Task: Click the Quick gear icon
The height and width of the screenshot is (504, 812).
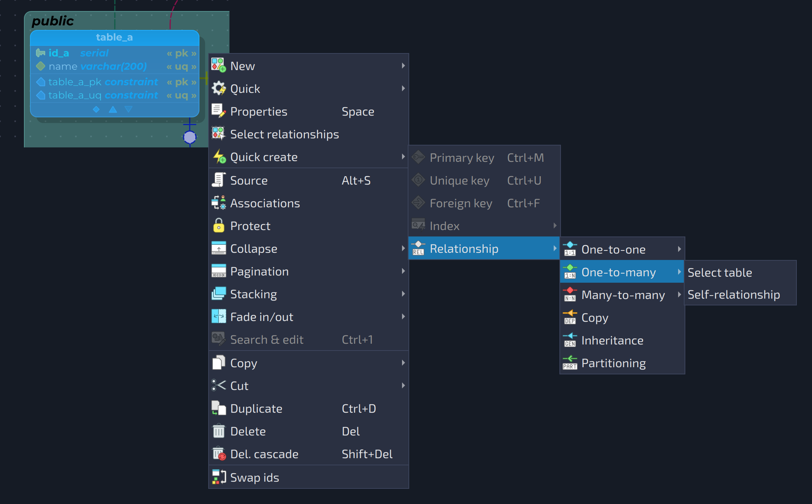Action: 219,88
